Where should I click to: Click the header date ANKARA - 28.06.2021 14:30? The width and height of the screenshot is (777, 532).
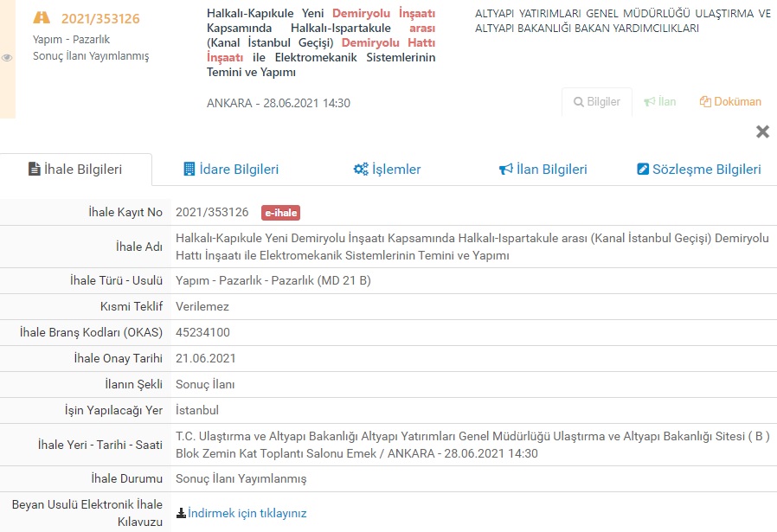click(278, 103)
